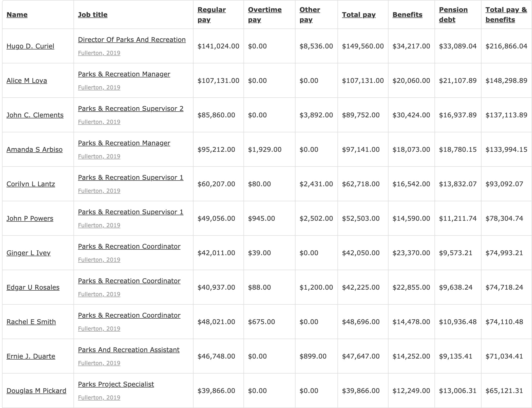Open Fullerton, 2019 link in Corilyn L Lantz row
This screenshot has height=408, width=532.
click(99, 191)
